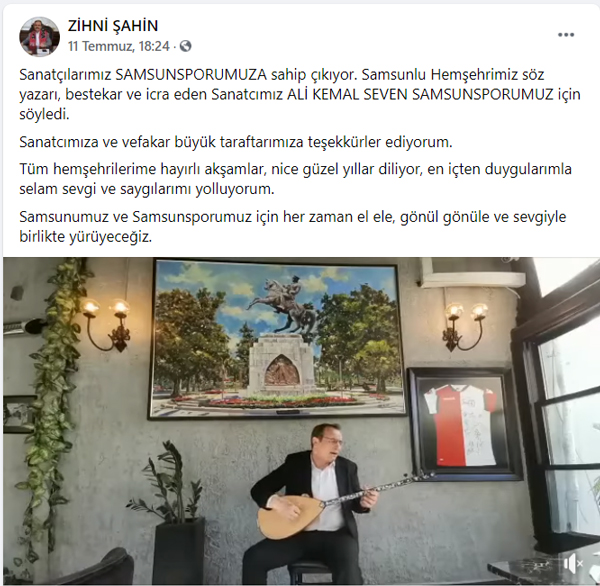Select the paragraph starting 'Sanatçılarımız SAMSUNSPORUMUZA'

(300, 94)
